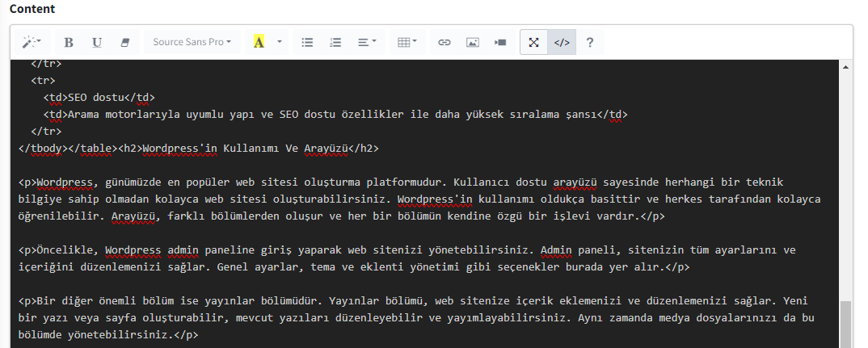Click the eraser remove-format icon

(x=124, y=42)
